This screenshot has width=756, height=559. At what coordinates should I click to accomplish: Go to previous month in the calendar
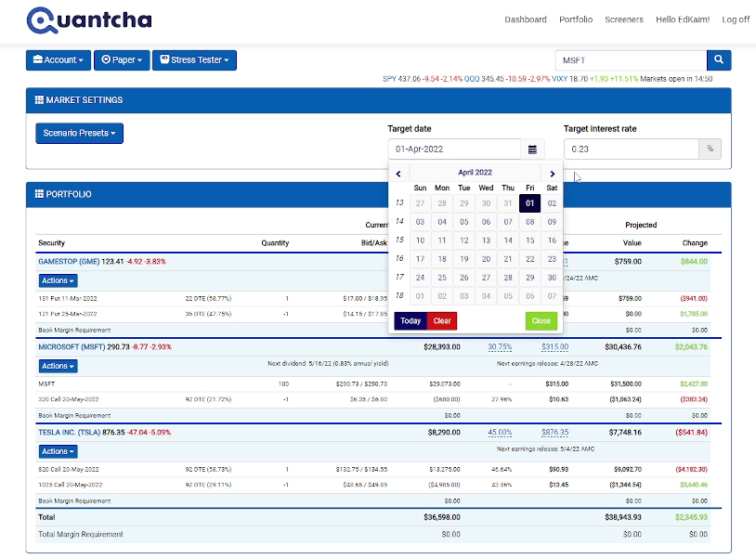(x=398, y=174)
